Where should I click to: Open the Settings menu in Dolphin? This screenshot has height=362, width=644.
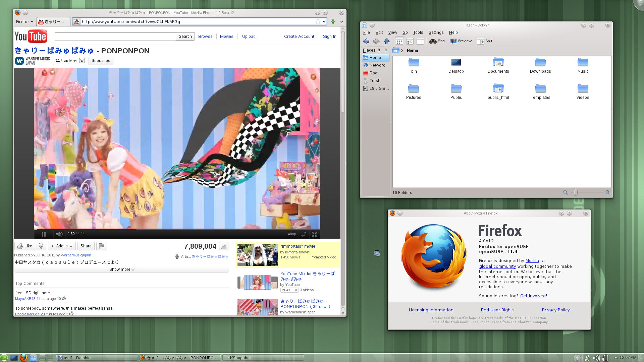436,33
